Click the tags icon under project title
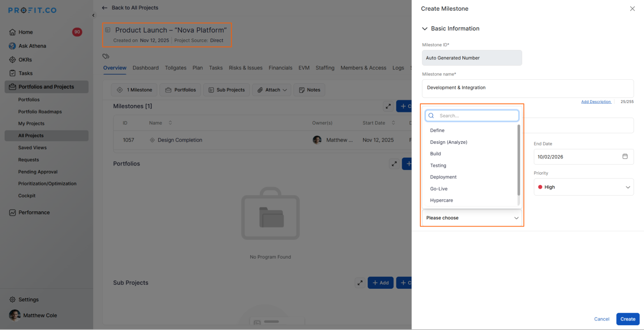This screenshot has width=644, height=330. 106,56
